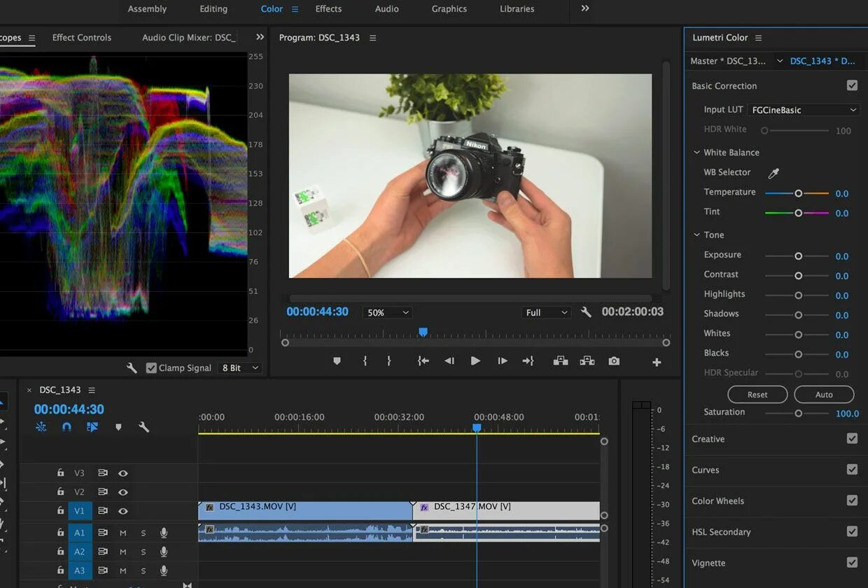
Task: Open the 50% zoom level dropdown
Action: [x=387, y=313]
